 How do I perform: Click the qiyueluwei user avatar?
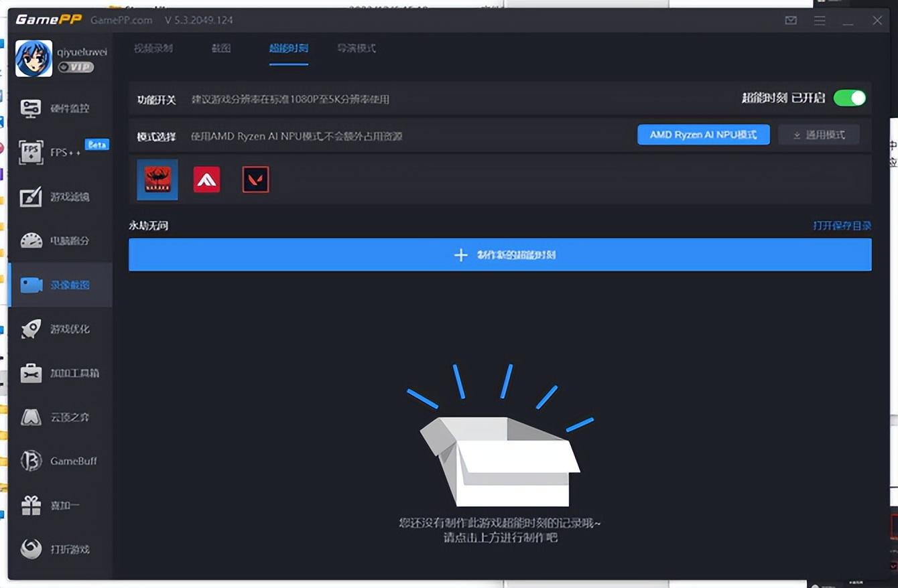coord(34,58)
